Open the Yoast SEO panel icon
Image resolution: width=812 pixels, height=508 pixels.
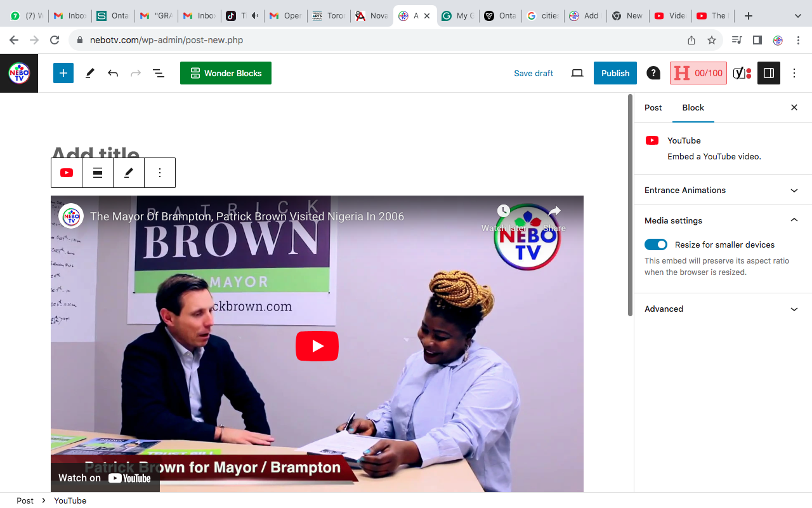coord(742,73)
